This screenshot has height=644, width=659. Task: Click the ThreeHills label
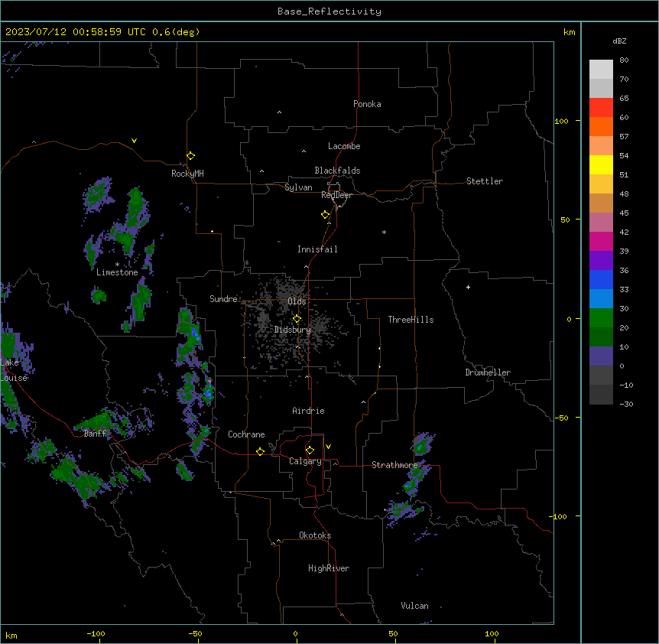pyautogui.click(x=411, y=320)
